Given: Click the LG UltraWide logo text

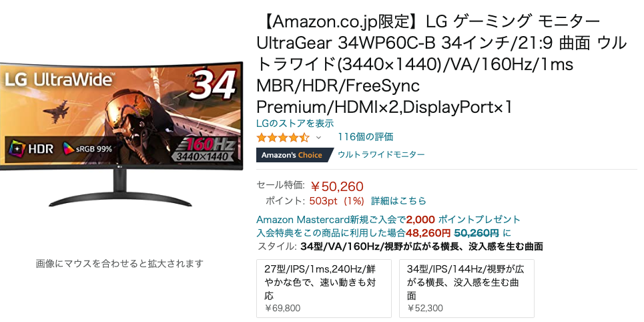Looking at the screenshot, I should point(58,79).
